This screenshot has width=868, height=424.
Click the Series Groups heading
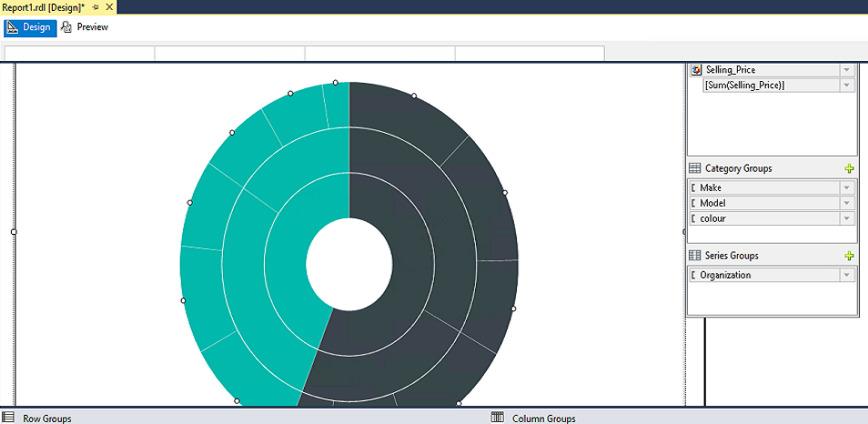[x=732, y=256]
